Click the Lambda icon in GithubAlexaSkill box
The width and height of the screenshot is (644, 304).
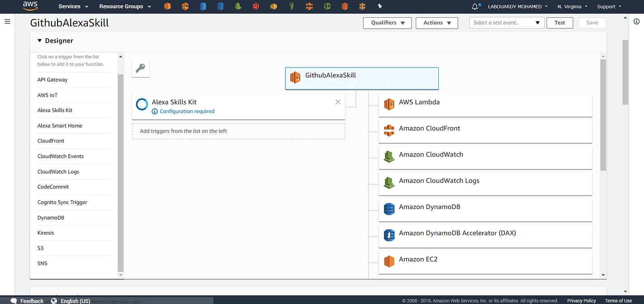click(295, 77)
